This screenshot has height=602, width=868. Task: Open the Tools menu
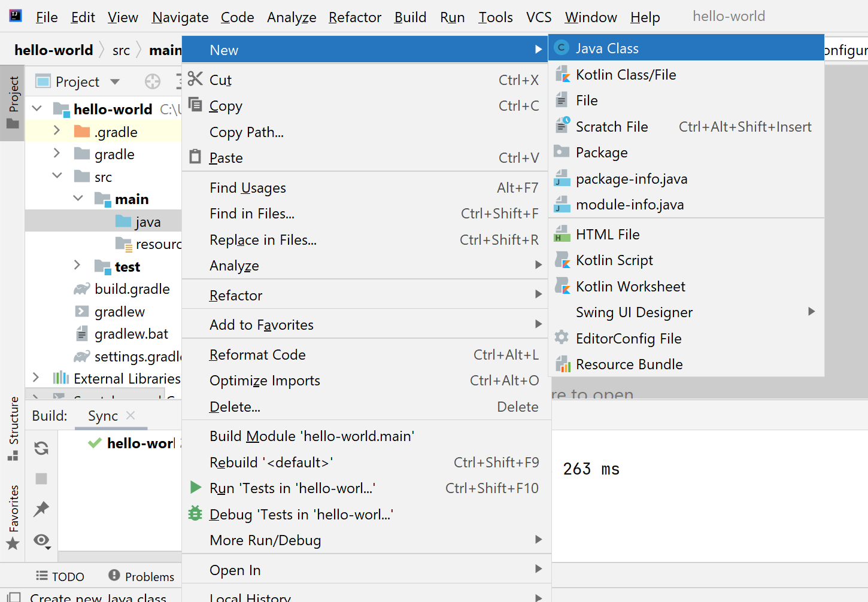496,17
